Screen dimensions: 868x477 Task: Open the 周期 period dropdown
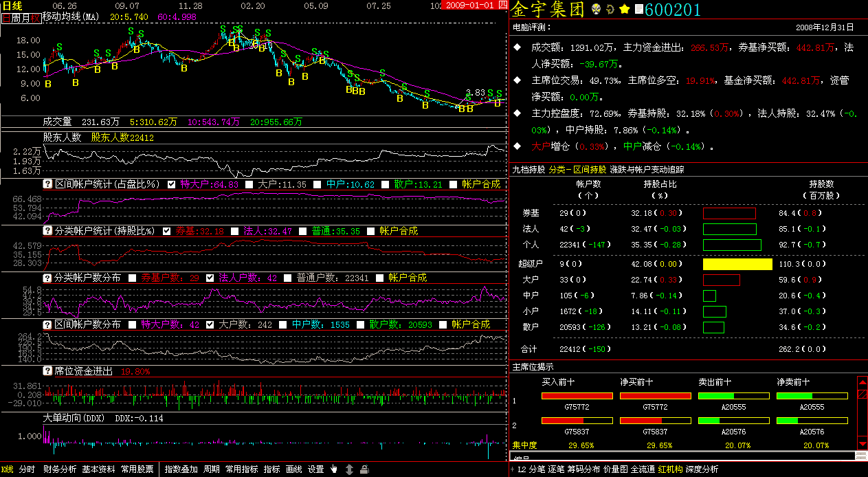(211, 469)
